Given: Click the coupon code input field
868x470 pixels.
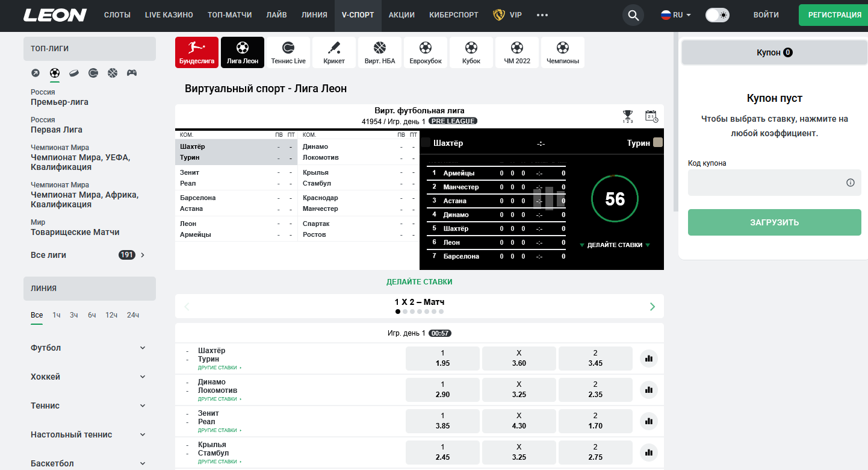Looking at the screenshot, I should tap(764, 183).
